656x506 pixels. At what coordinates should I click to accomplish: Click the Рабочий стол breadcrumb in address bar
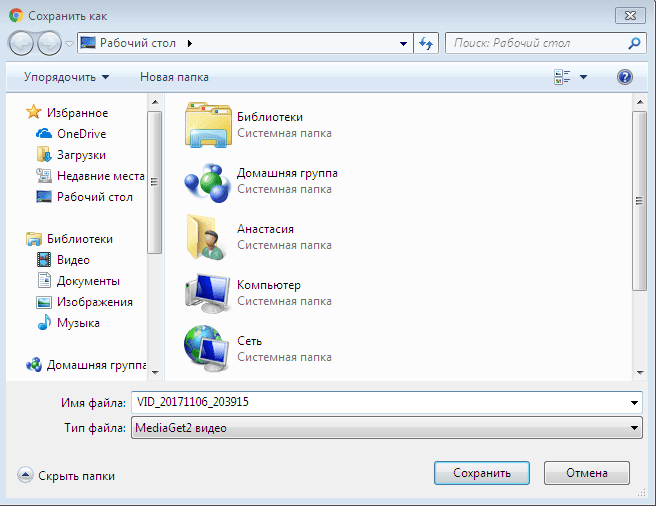coord(138,43)
